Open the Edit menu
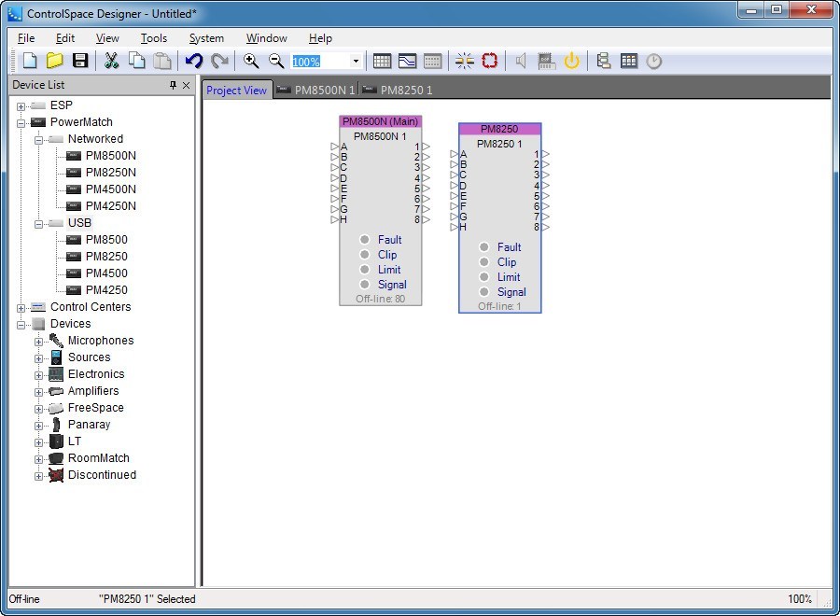Screen dimensions: 840x616 (x=64, y=38)
